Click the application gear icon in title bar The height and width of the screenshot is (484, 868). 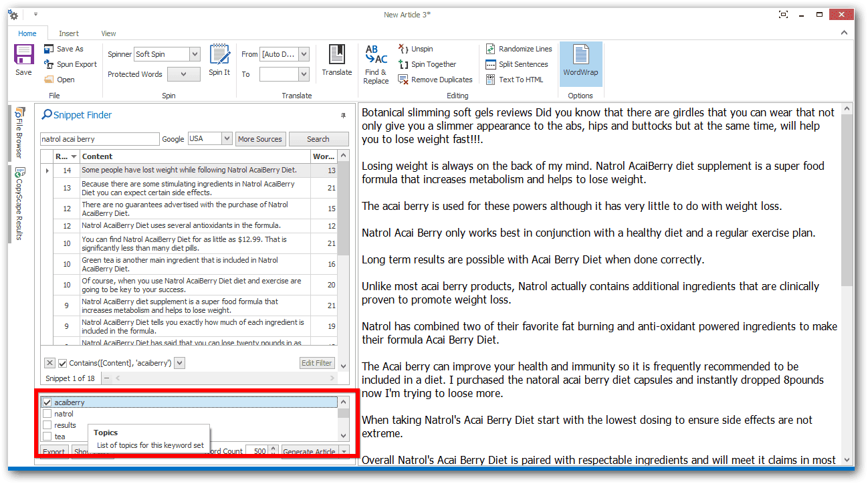13,15
